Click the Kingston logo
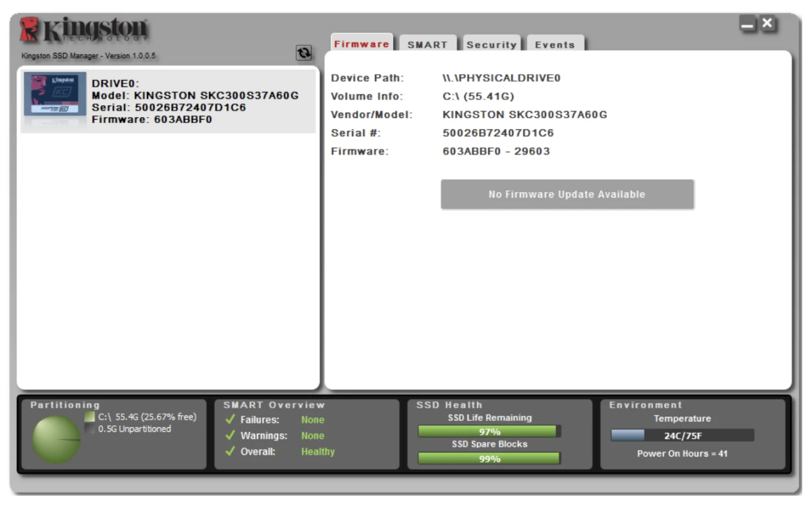Viewport: 812px width, 506px height. [x=85, y=31]
